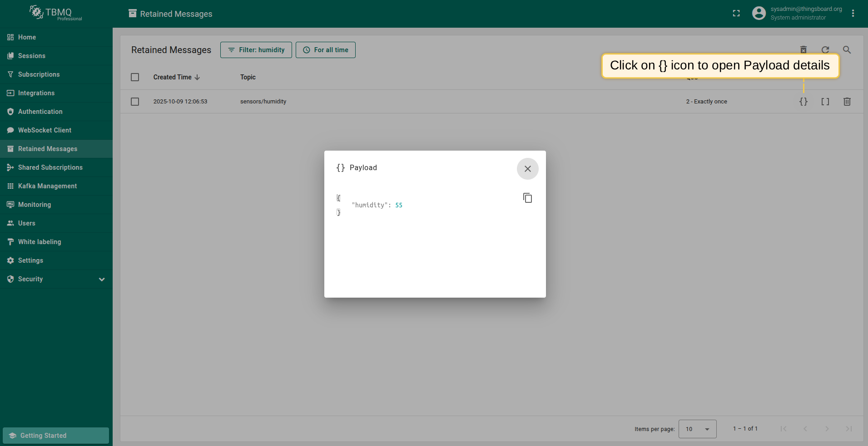
Task: Toggle fullscreen mode icon
Action: click(736, 14)
